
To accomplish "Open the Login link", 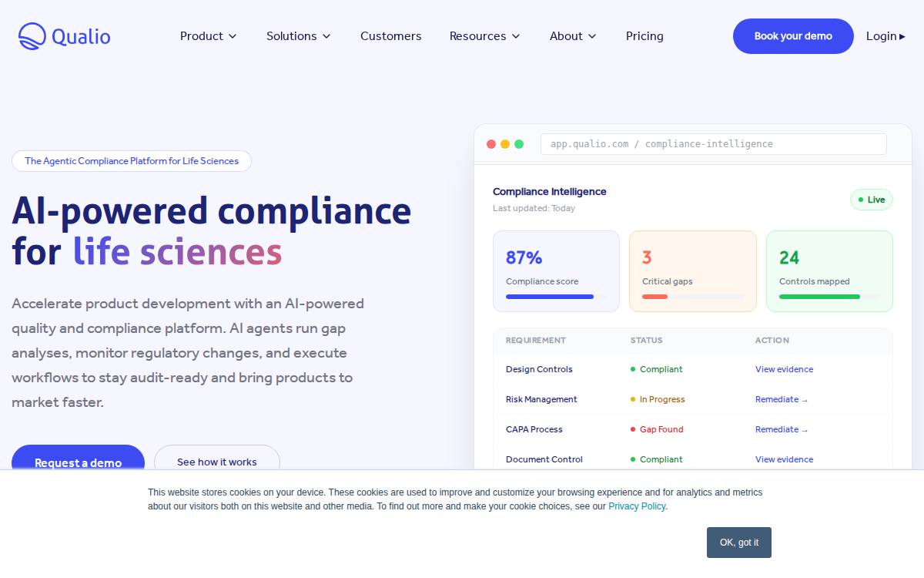I will coord(885,36).
